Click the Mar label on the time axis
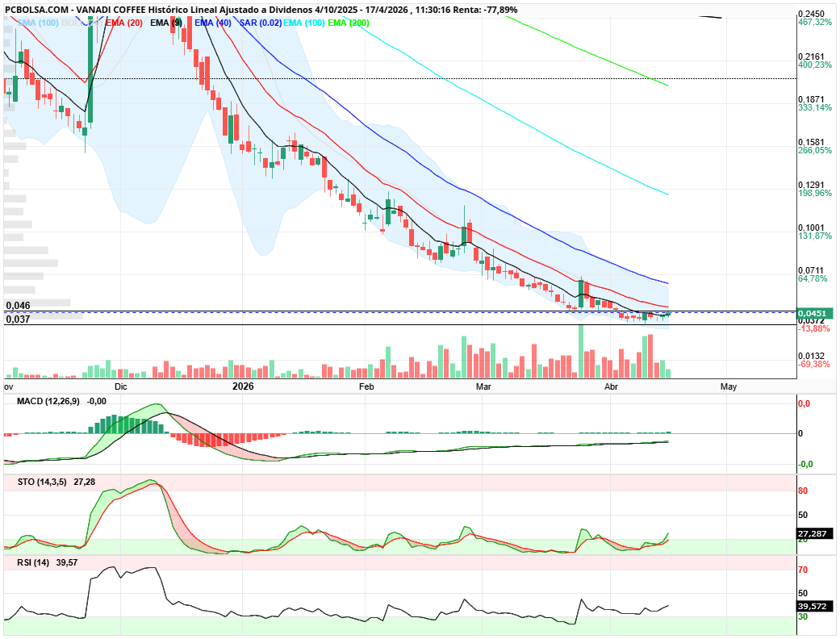 coord(483,387)
